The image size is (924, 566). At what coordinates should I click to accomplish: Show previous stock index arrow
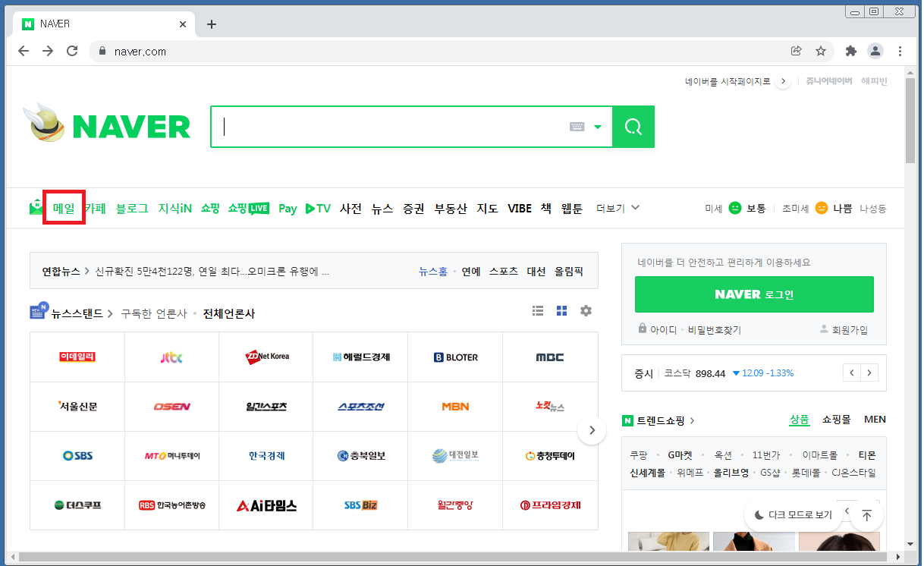852,373
